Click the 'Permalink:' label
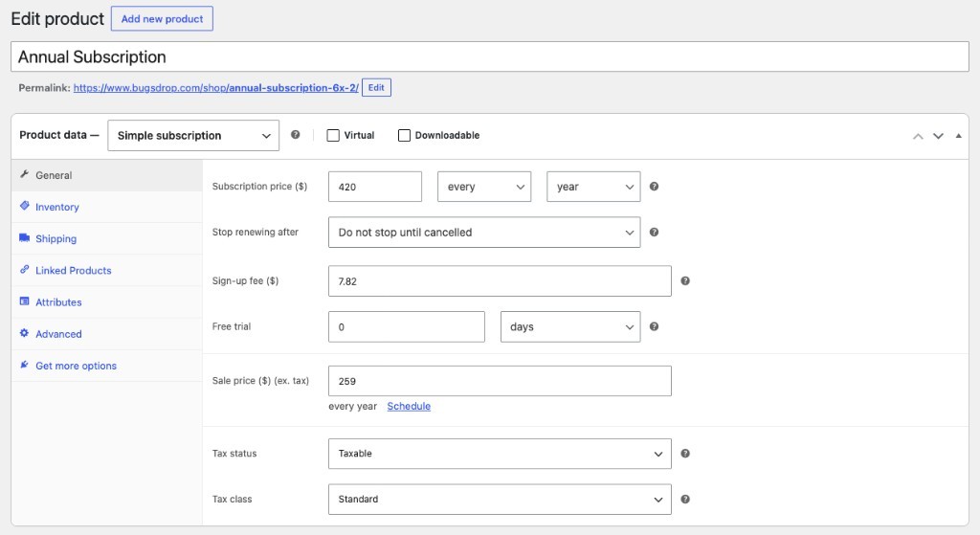This screenshot has height=535, width=980. [44, 87]
